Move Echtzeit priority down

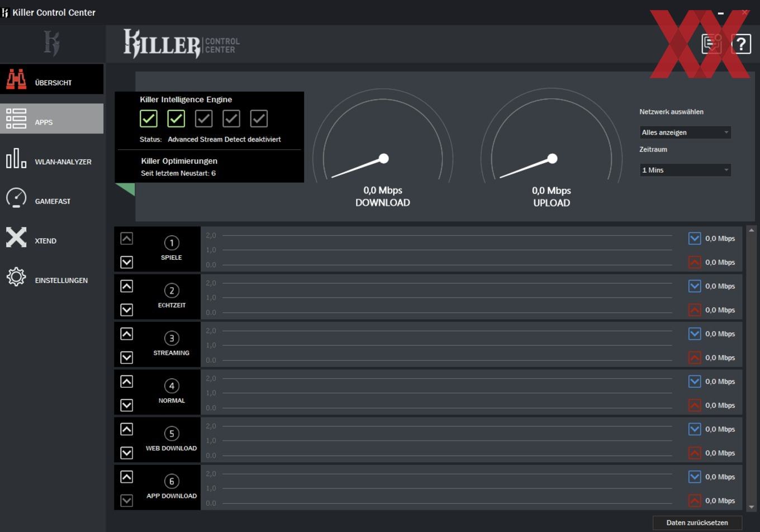coord(127,310)
